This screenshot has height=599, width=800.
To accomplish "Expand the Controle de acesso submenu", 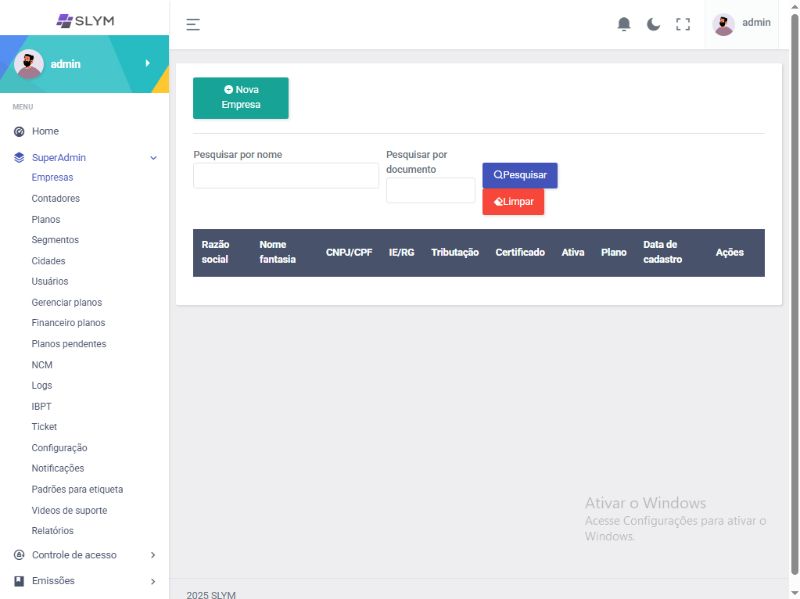I will point(153,555).
